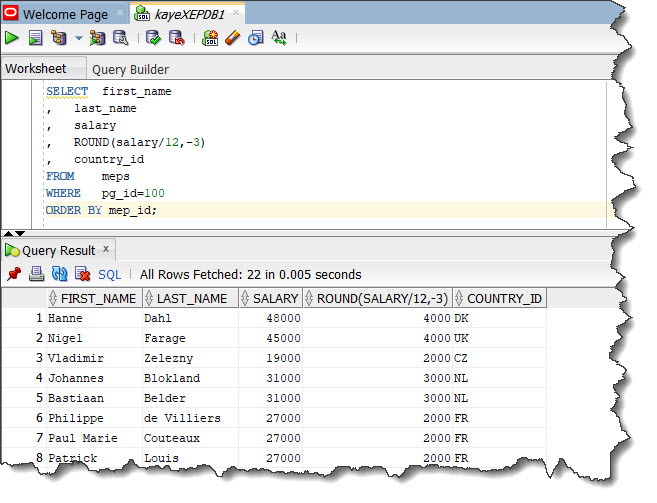The image size is (657, 503).
Task: Collapse the result pane with the down arrow
Action: tap(20, 233)
